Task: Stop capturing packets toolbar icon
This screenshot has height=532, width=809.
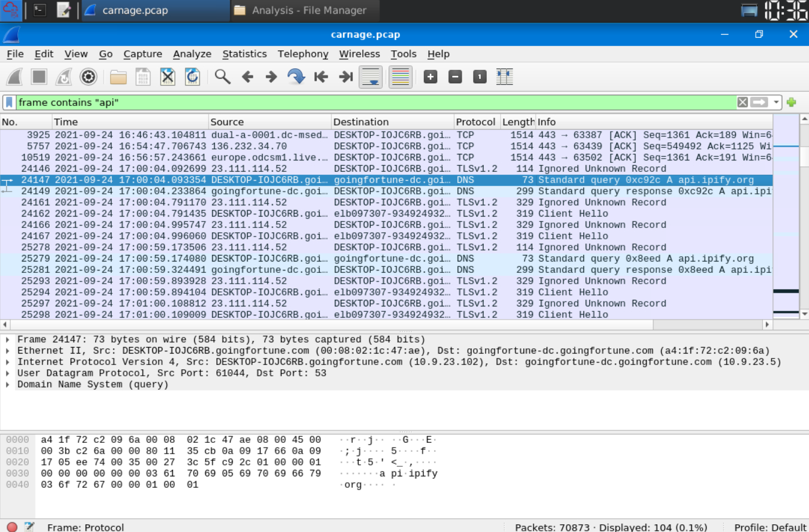Action: click(x=39, y=77)
